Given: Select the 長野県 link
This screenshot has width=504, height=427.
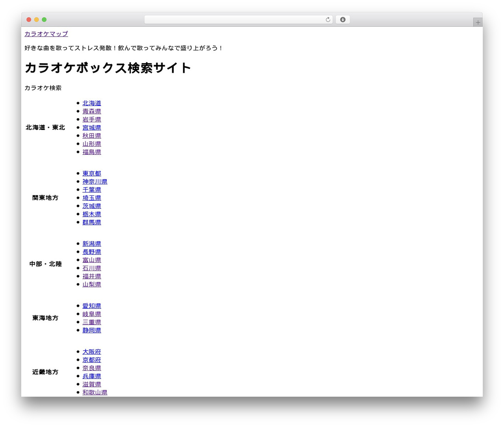Looking at the screenshot, I should (x=92, y=252).
